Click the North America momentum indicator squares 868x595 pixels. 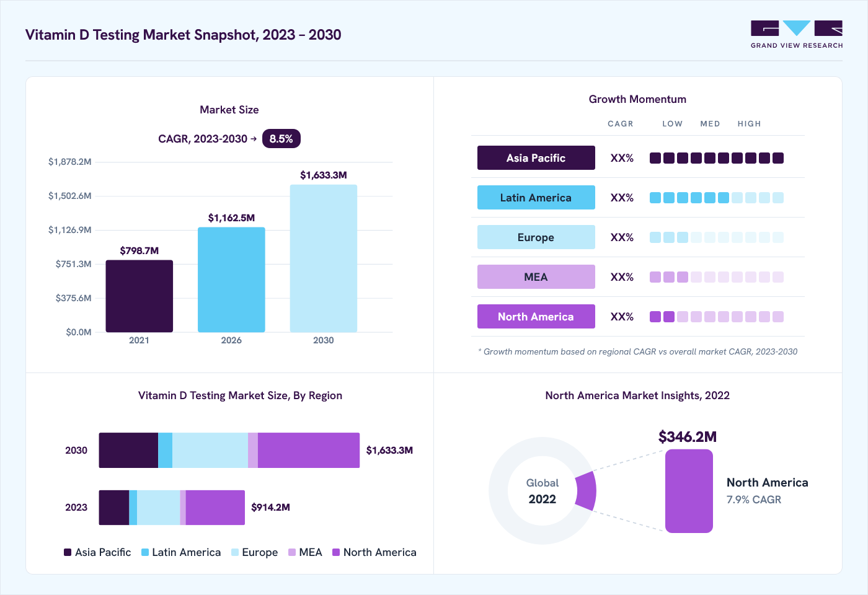(x=717, y=317)
